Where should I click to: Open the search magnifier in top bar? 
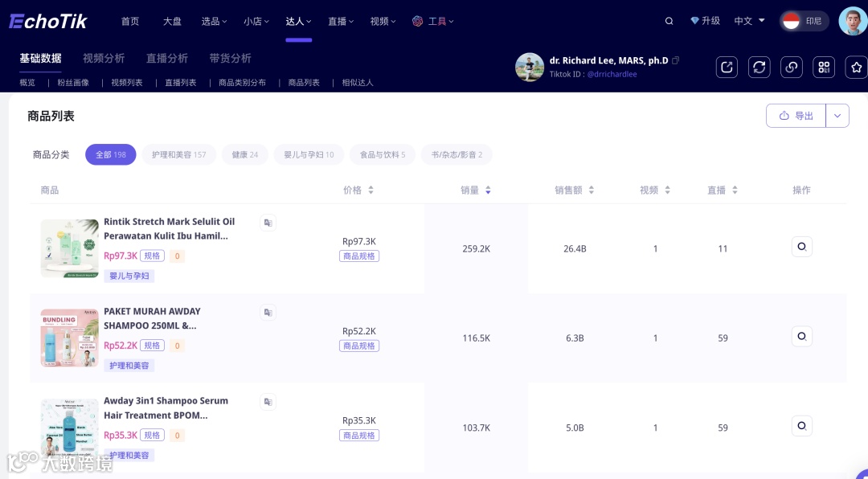669,21
